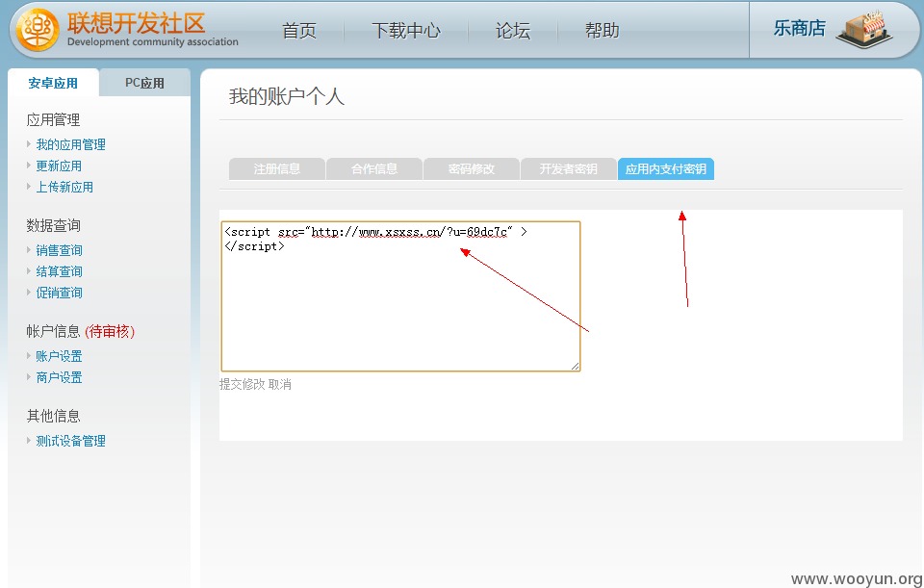Open 商户设置 in the sidebar
924x588 pixels.
pos(59,377)
